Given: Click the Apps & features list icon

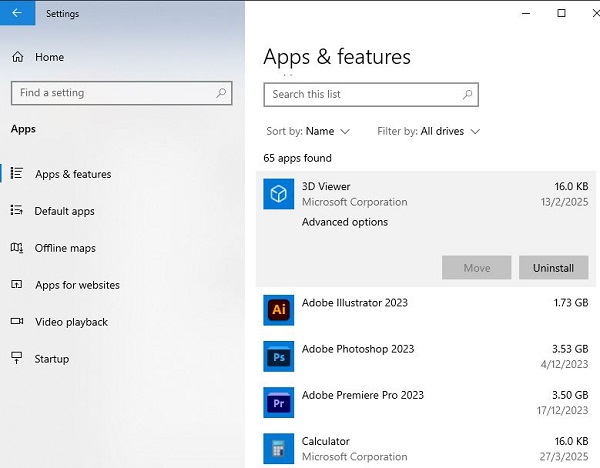Looking at the screenshot, I should (16, 173).
